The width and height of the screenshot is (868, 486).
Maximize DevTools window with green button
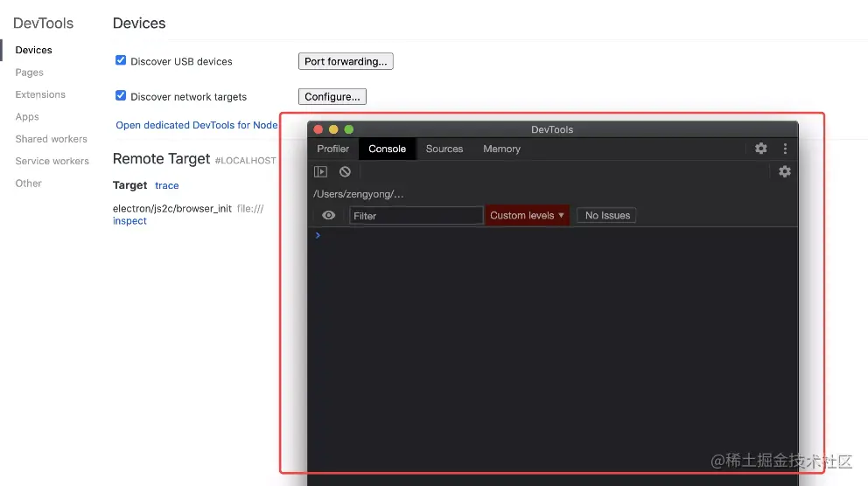click(x=349, y=129)
